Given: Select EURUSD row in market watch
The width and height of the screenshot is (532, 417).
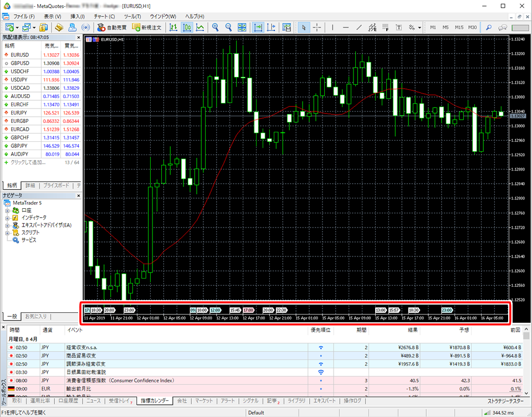Looking at the screenshot, I should [x=22, y=55].
